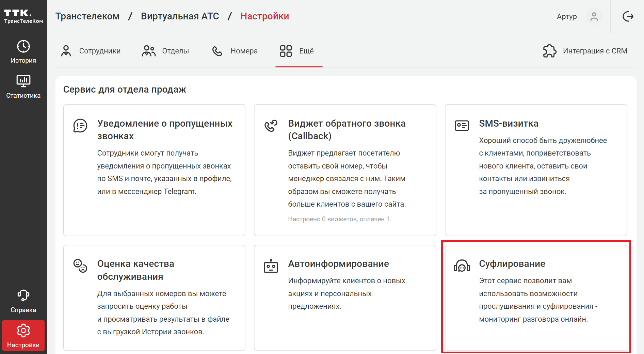Click the CRM integration puzzle icon
This screenshot has height=354, width=644.
point(549,51)
